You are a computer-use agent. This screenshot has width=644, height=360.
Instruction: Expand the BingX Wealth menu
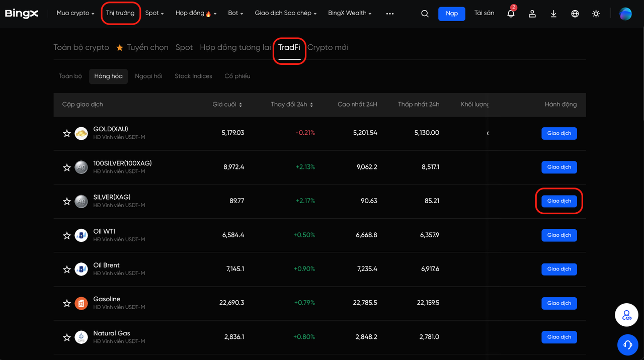350,13
